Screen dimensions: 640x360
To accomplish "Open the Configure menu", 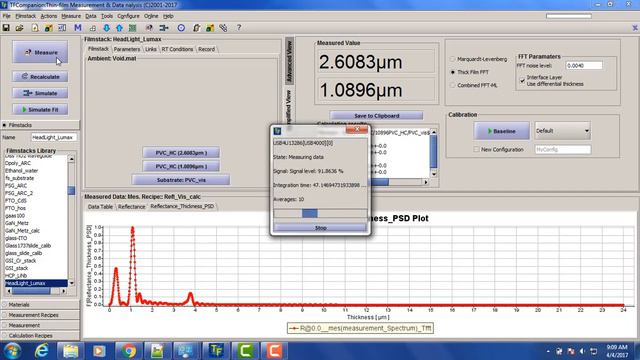I will point(128,16).
